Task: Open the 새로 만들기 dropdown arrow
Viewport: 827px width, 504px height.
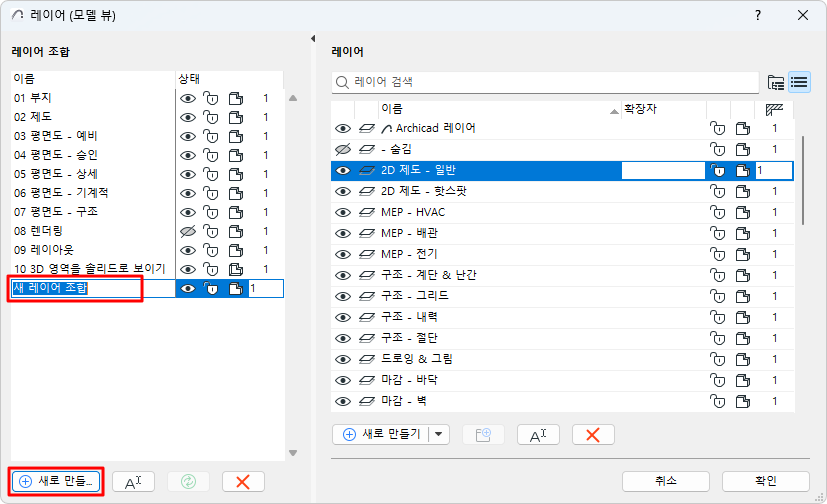Action: (x=439, y=435)
